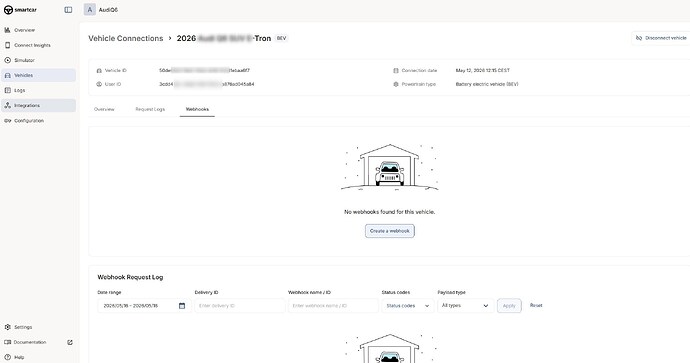
Task: Expand the Status codes dropdown
Action: pos(407,306)
